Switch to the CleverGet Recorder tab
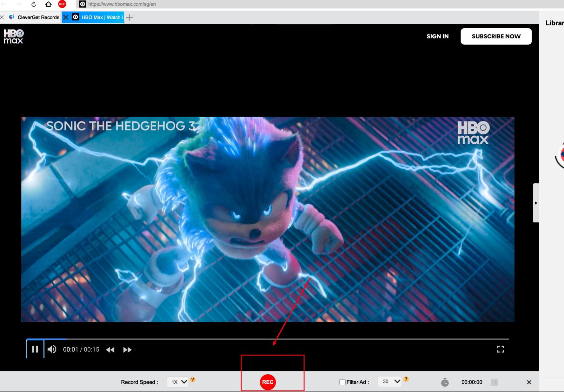The image size is (564, 392). [34, 17]
